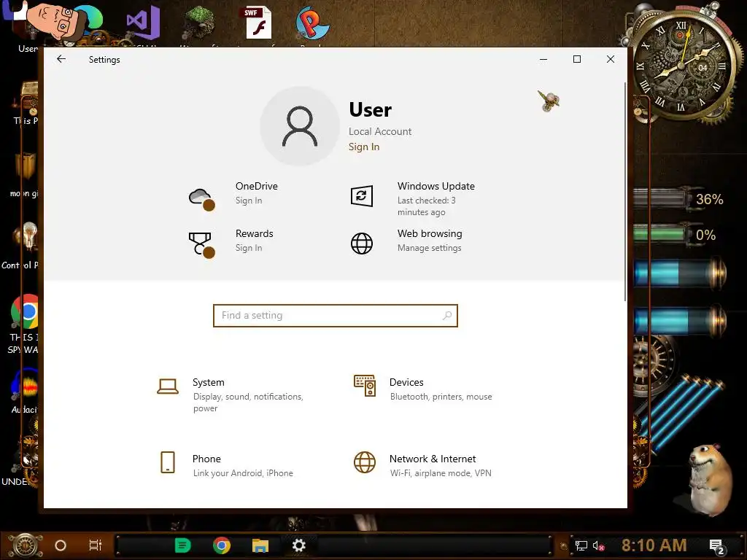This screenshot has width=747, height=560.
Task: Open the Devices keyboard and speaker icon
Action: pyautogui.click(x=365, y=386)
